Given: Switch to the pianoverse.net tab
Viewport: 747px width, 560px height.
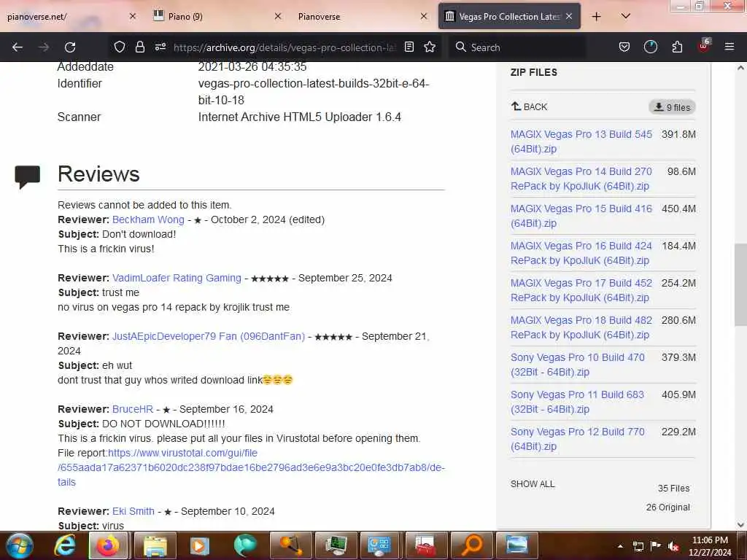Looking at the screenshot, I should (x=66, y=17).
